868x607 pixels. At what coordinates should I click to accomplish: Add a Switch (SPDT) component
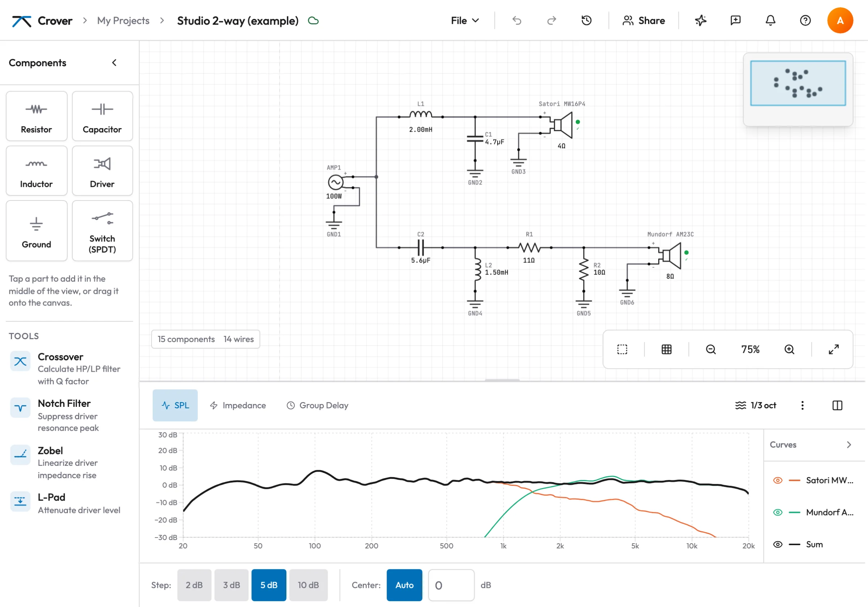tap(102, 231)
